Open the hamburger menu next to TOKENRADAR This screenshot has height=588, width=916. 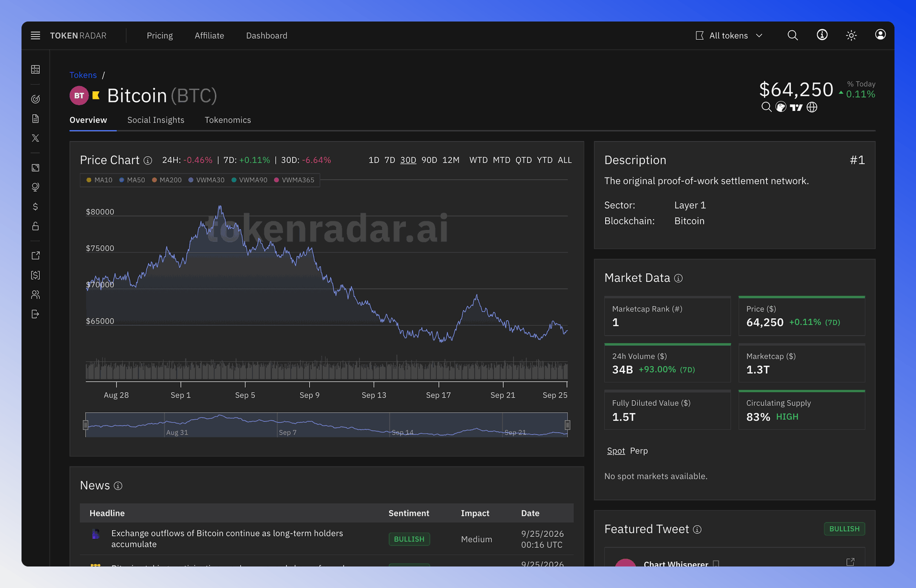(x=35, y=35)
